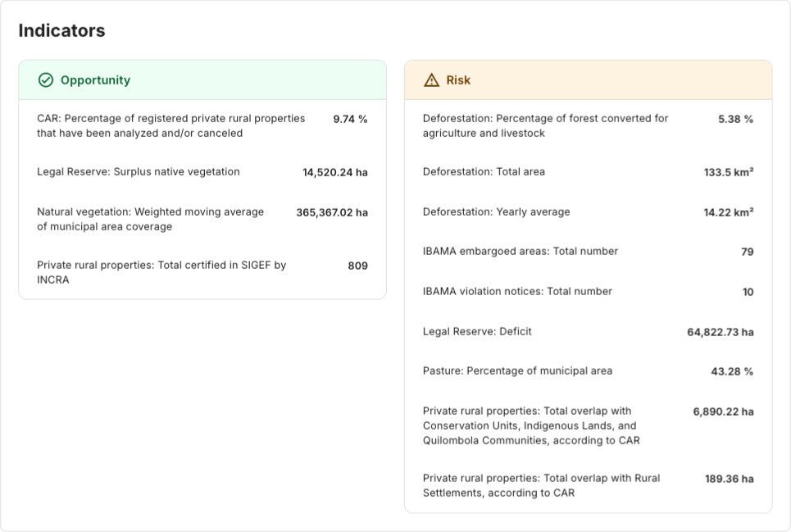This screenshot has height=532, width=791.
Task: Select the Opportunity panel header
Action: (x=202, y=80)
